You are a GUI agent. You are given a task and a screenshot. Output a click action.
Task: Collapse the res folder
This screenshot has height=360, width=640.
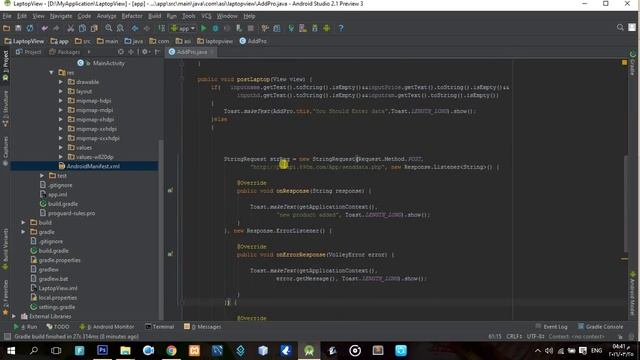(51, 72)
